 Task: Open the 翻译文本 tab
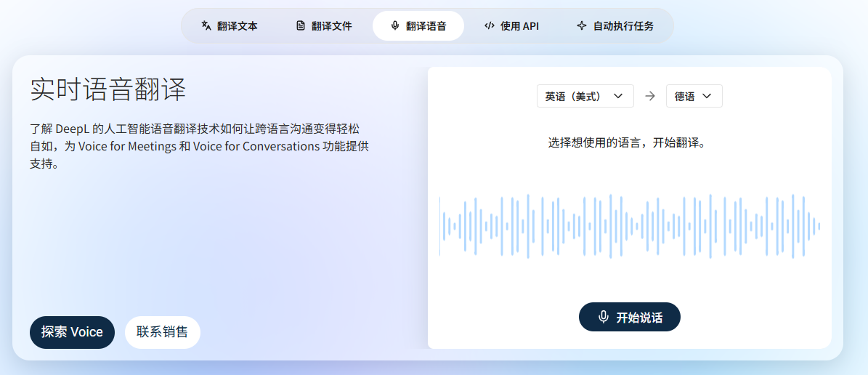coord(230,25)
